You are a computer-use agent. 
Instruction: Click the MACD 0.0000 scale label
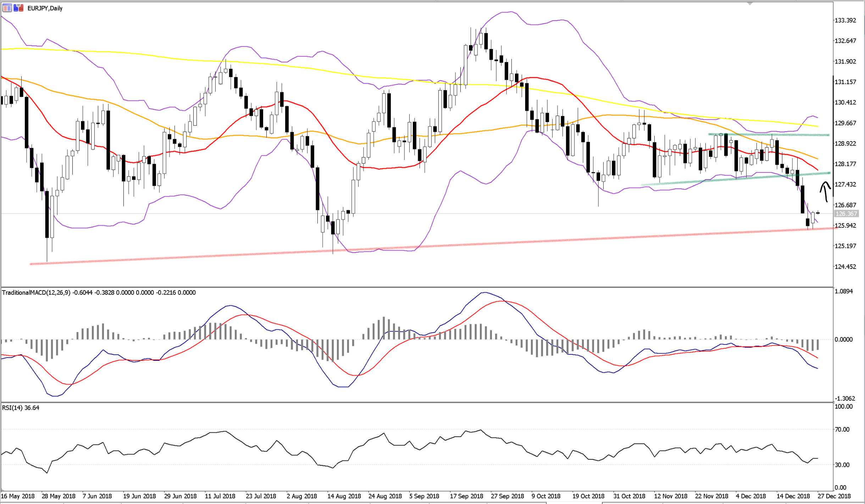pyautogui.click(x=843, y=339)
